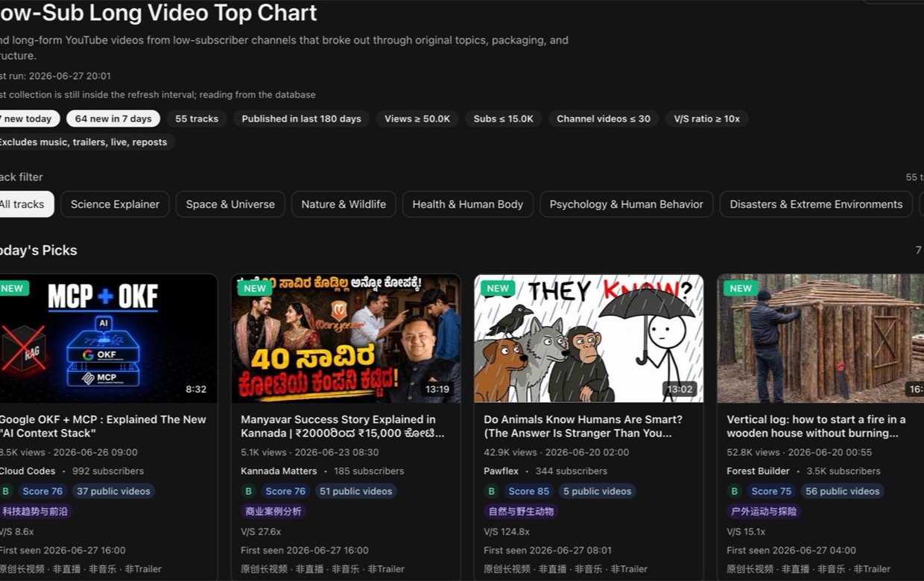Click 'First seen 2026-06-27 04:00' text
This screenshot has width=924, height=581.
[791, 550]
